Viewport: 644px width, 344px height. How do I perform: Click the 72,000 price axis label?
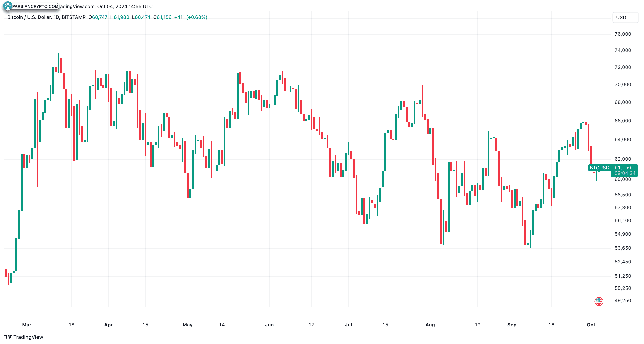(x=623, y=67)
